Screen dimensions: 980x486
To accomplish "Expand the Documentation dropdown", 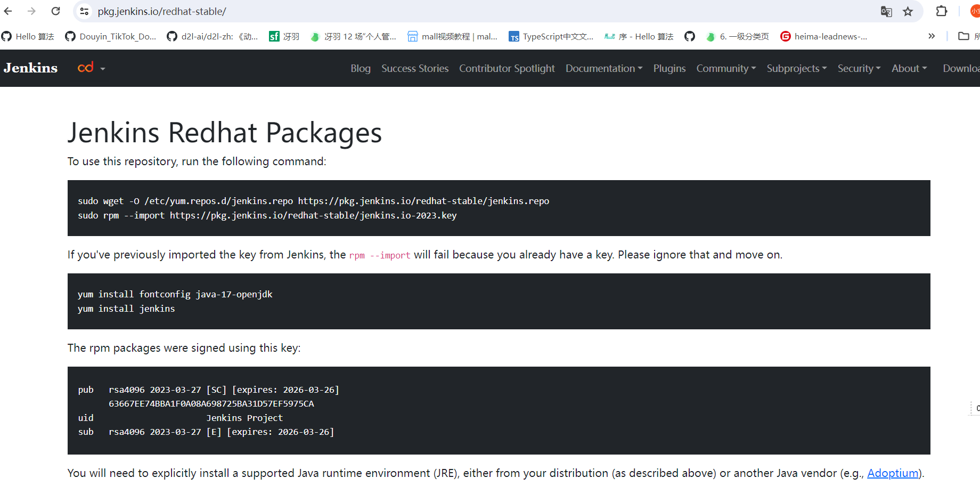I will click(604, 68).
